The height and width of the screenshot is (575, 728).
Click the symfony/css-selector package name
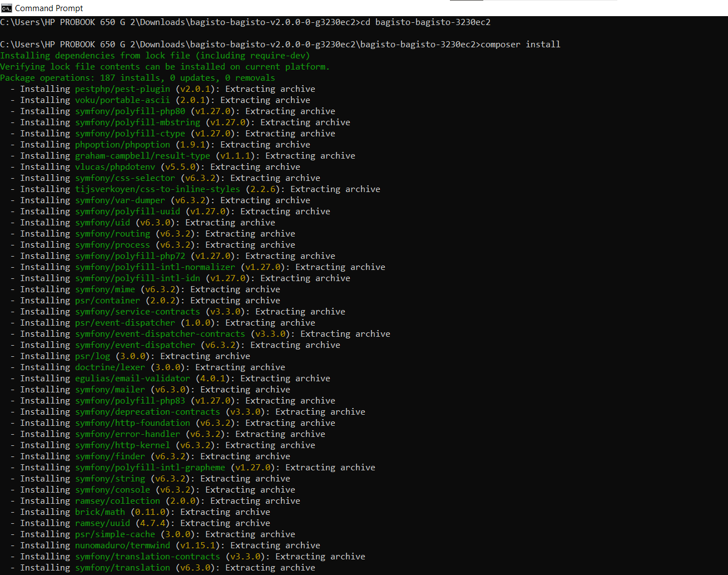(125, 178)
